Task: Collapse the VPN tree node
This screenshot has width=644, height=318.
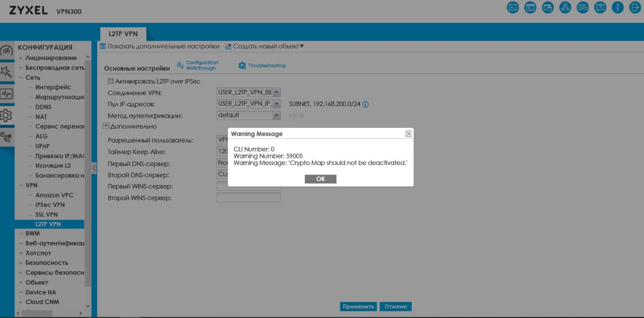Action: tap(21, 185)
